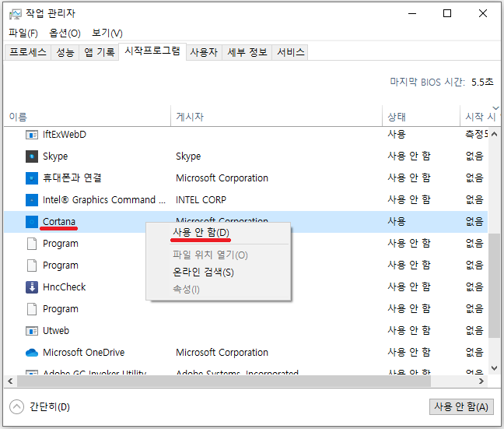Click the HncCheck download icon

[x=31, y=287]
